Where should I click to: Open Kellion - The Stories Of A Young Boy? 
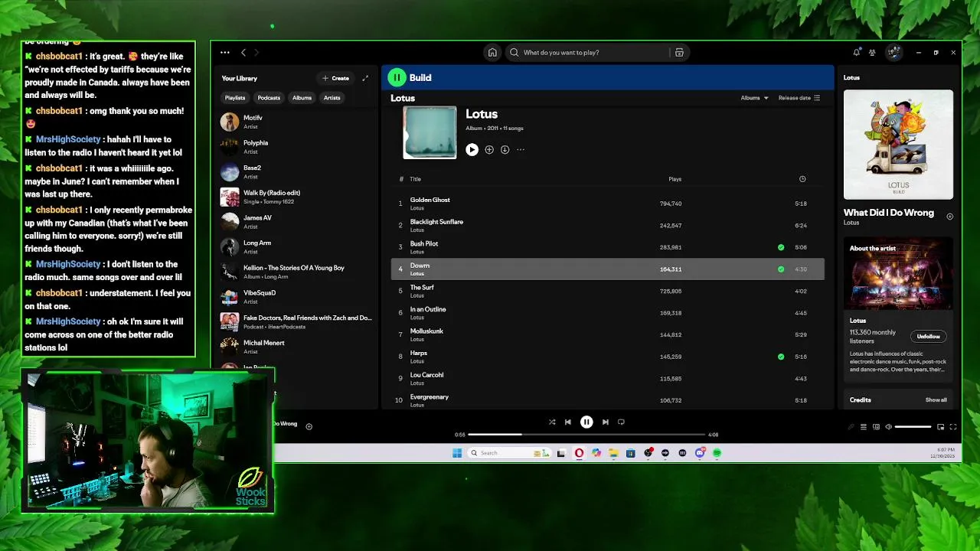pos(295,272)
